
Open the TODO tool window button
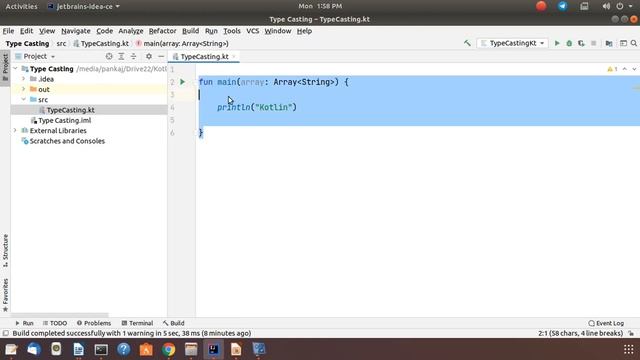[55, 323]
